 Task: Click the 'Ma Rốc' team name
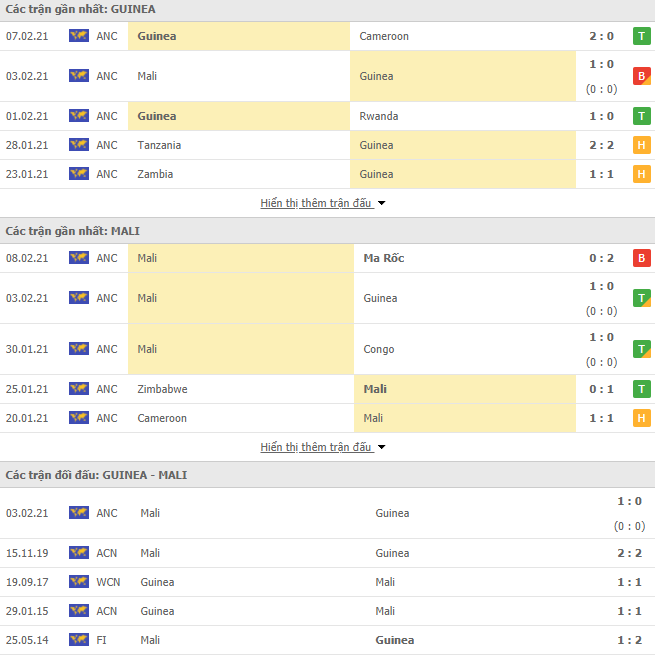click(384, 258)
